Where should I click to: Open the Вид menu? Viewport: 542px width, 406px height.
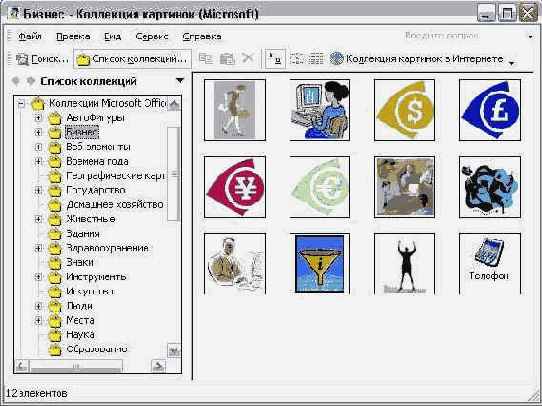pos(113,36)
